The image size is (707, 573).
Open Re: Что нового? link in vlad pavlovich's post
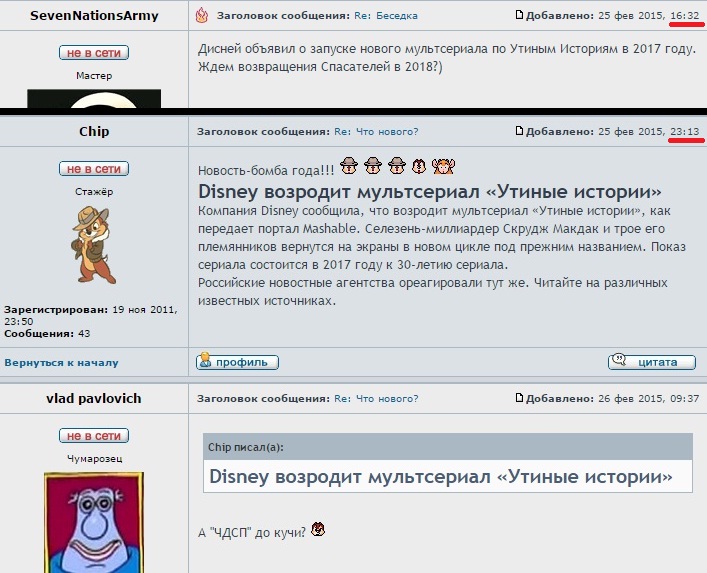click(x=376, y=399)
